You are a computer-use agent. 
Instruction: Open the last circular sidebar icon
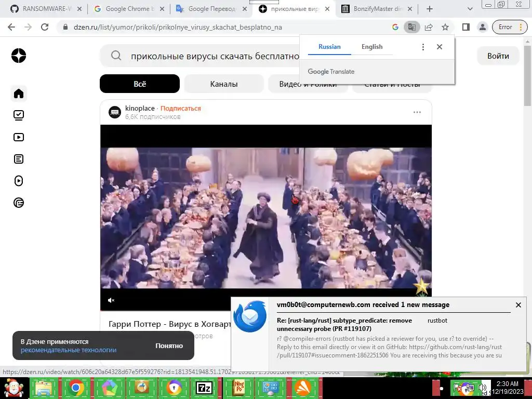coord(19,203)
